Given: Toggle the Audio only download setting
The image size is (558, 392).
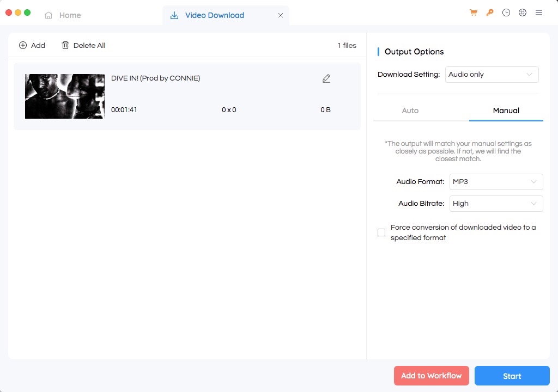Looking at the screenshot, I should pos(490,74).
